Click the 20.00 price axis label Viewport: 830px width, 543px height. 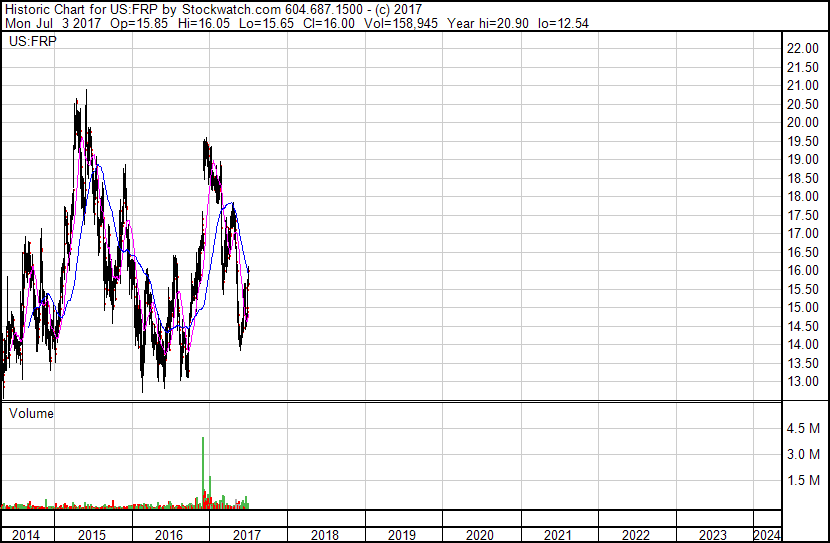pos(802,122)
